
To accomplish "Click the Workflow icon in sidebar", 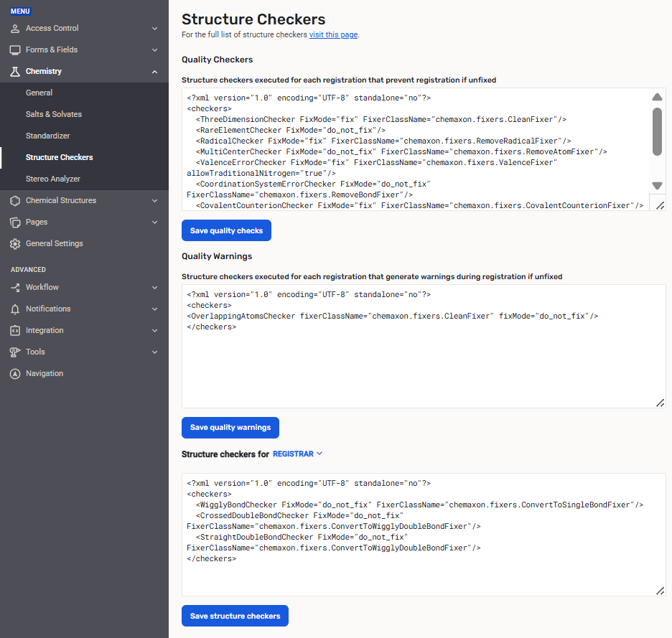I will coord(15,288).
